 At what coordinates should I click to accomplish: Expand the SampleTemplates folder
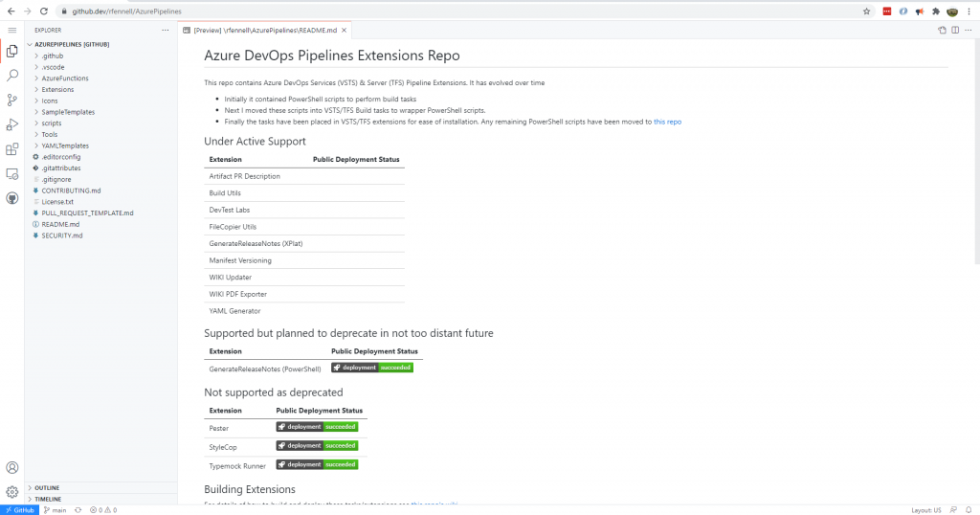[x=100, y=112]
